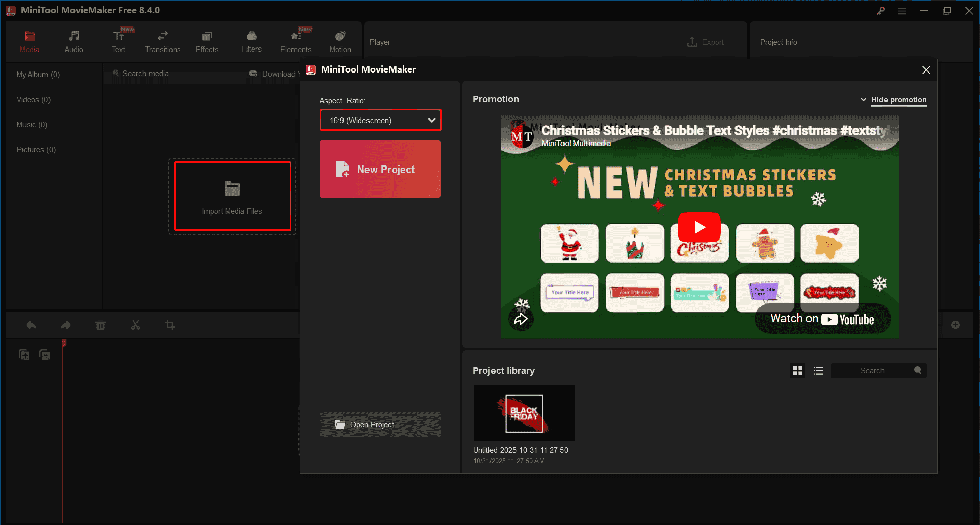Screen dimensions: 980x525
Task: Click the Open Project button
Action: click(x=380, y=424)
